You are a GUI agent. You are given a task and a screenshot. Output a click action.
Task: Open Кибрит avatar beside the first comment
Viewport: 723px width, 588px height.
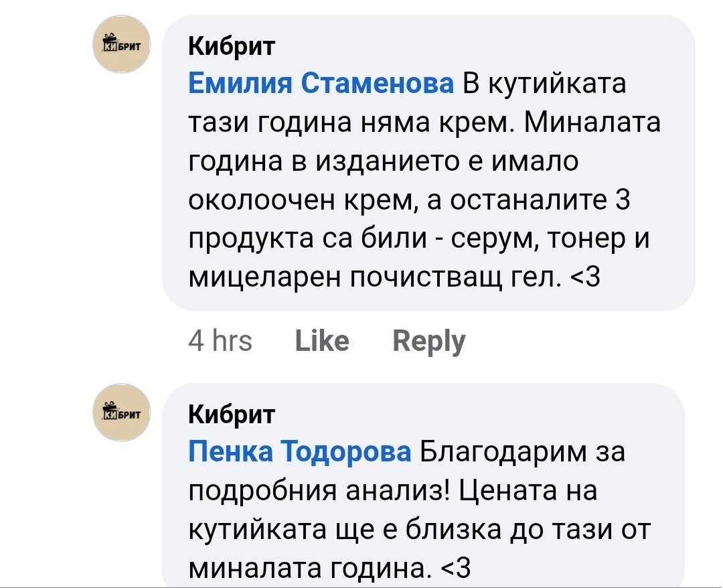pyautogui.click(x=120, y=44)
